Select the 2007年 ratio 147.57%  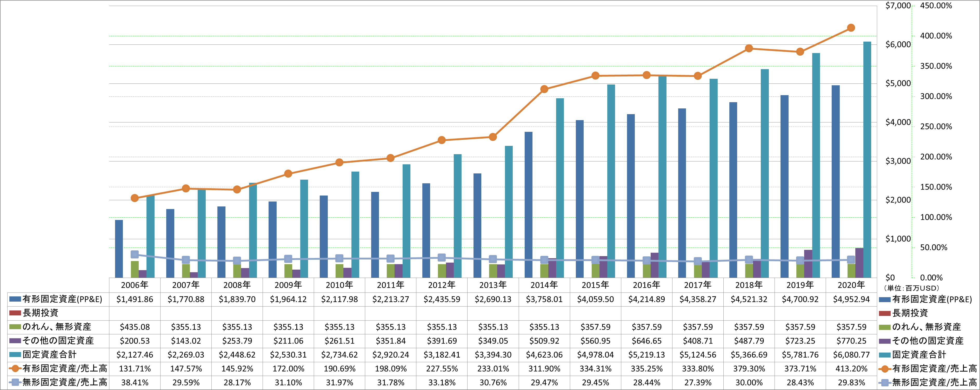click(x=186, y=369)
